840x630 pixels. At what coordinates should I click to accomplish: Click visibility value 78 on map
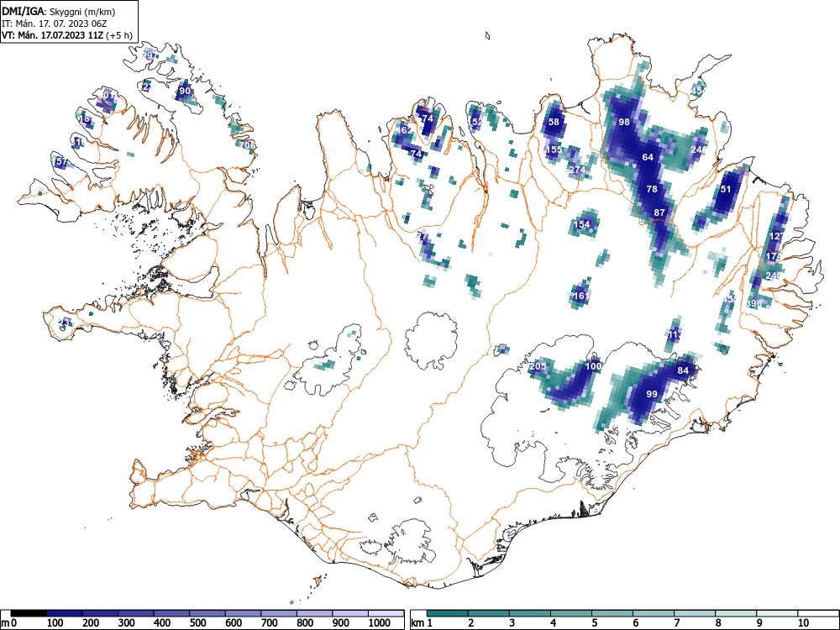pos(652,188)
